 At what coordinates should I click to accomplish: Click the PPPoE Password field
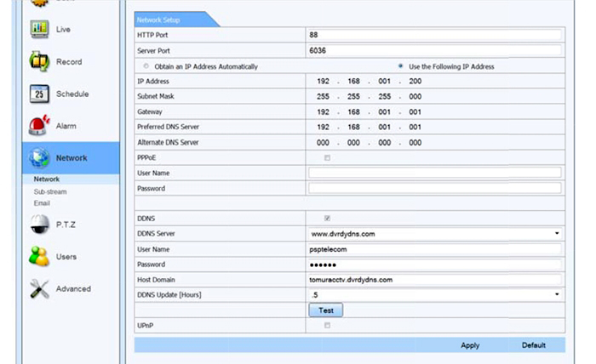coord(435,188)
